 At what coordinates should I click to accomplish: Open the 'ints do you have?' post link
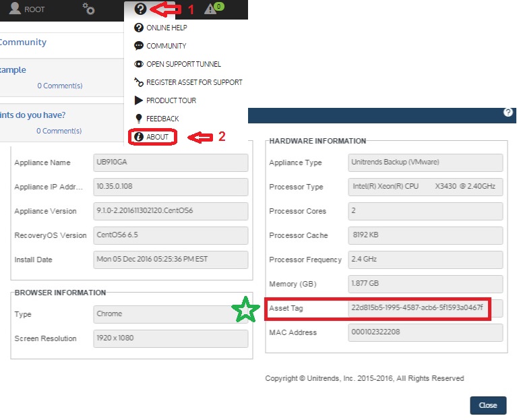[x=32, y=115]
